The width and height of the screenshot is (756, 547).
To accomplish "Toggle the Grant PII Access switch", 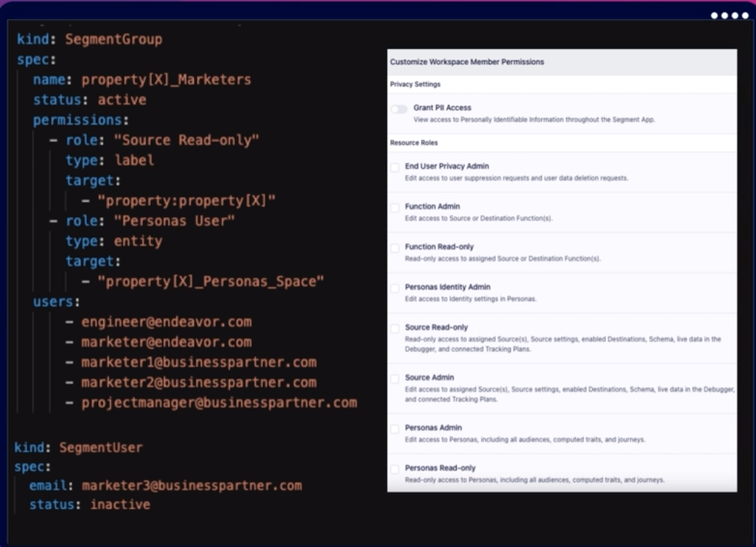I will tap(399, 109).
